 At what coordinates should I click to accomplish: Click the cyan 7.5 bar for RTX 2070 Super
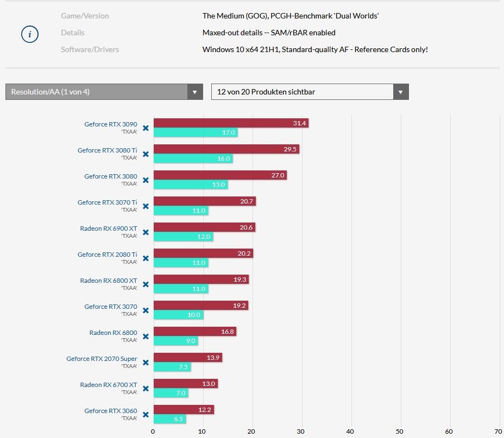tap(172, 367)
